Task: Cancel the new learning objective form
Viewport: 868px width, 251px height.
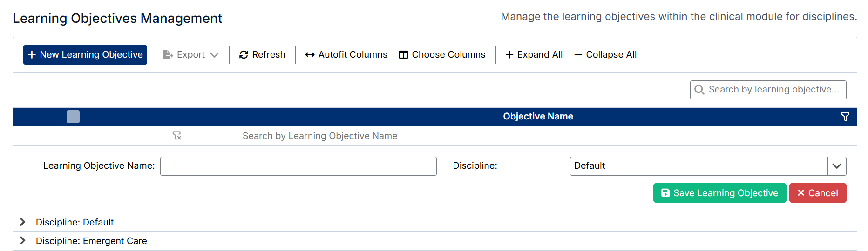Action: pos(817,193)
